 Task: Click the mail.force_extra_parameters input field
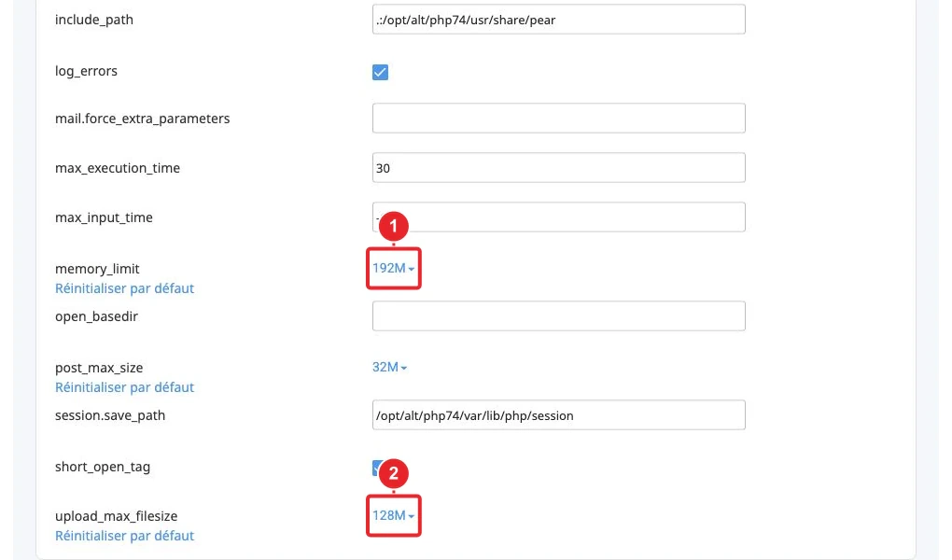558,118
